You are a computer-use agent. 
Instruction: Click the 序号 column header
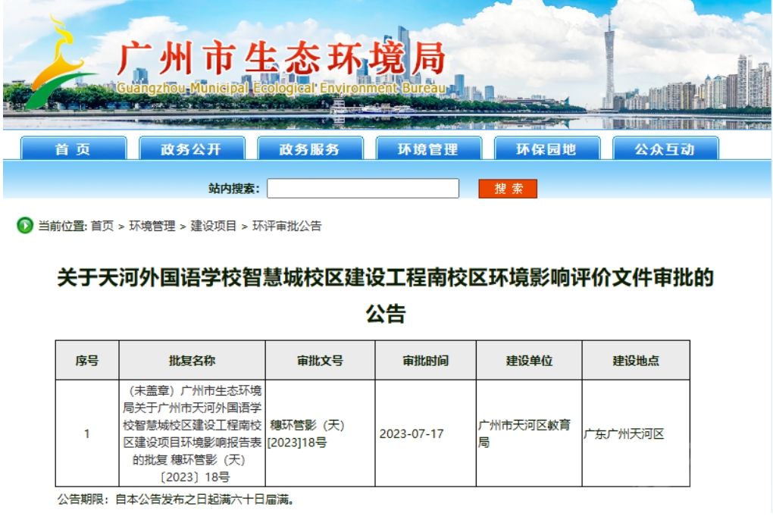87,361
